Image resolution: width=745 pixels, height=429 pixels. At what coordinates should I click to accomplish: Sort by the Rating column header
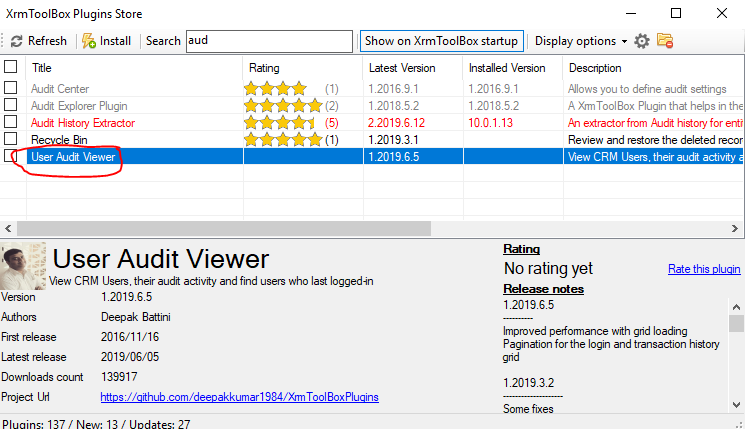point(303,68)
